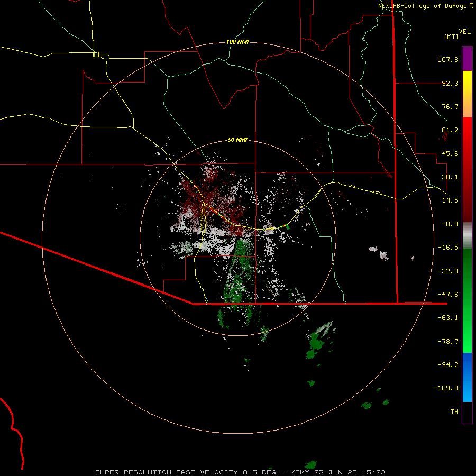Click the -94.2 velocity scale value
The width and height of the screenshot is (476, 476).
pos(448,364)
